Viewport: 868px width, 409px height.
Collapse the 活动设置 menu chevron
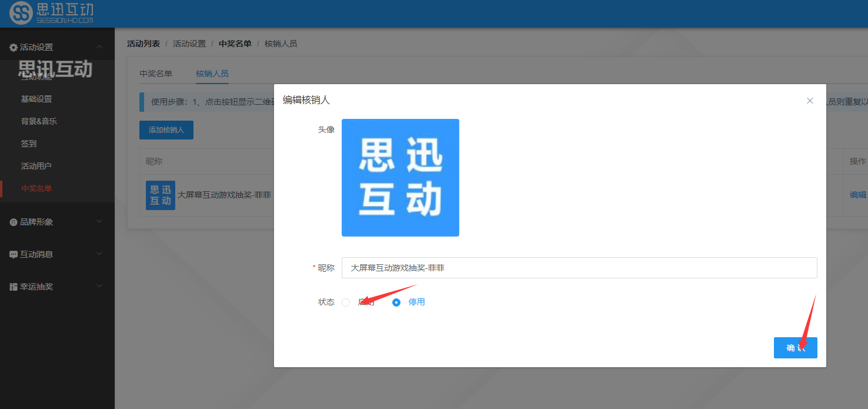click(99, 47)
